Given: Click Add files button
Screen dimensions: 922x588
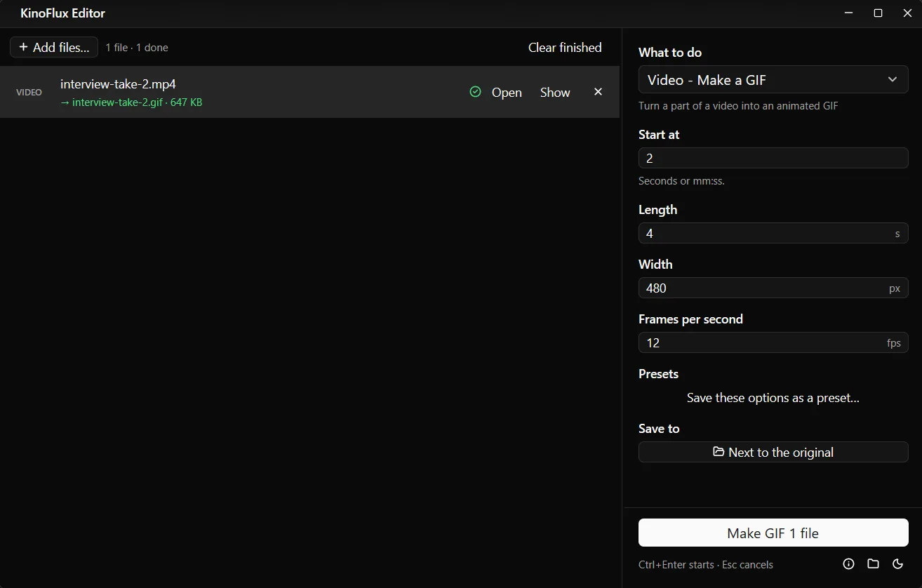Looking at the screenshot, I should tap(54, 47).
